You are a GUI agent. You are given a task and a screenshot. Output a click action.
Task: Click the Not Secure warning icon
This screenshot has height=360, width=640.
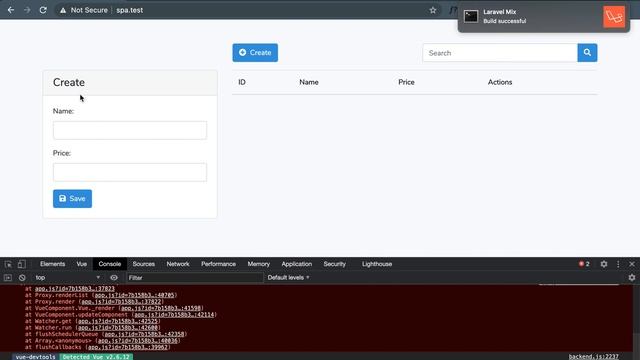pyautogui.click(x=63, y=10)
